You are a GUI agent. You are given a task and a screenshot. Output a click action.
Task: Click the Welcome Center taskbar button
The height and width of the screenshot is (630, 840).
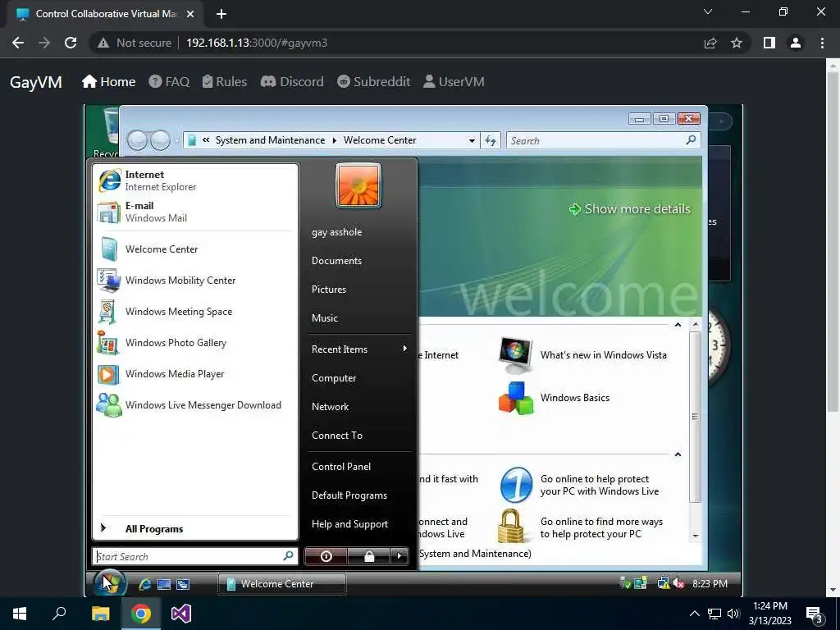(x=282, y=584)
